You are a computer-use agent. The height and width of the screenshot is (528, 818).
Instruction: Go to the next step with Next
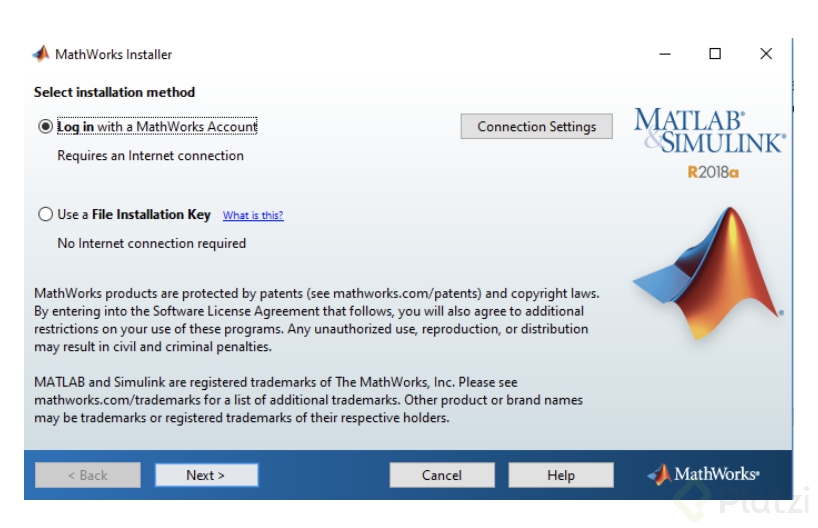pos(207,475)
